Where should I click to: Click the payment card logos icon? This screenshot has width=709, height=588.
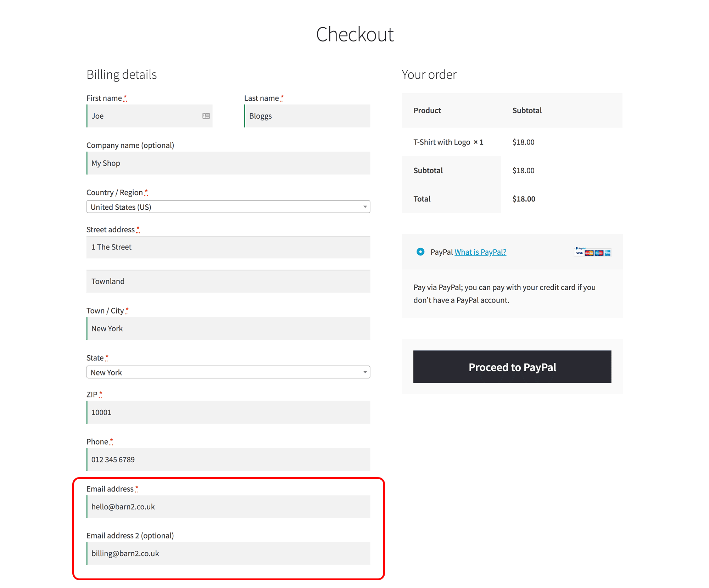click(593, 252)
